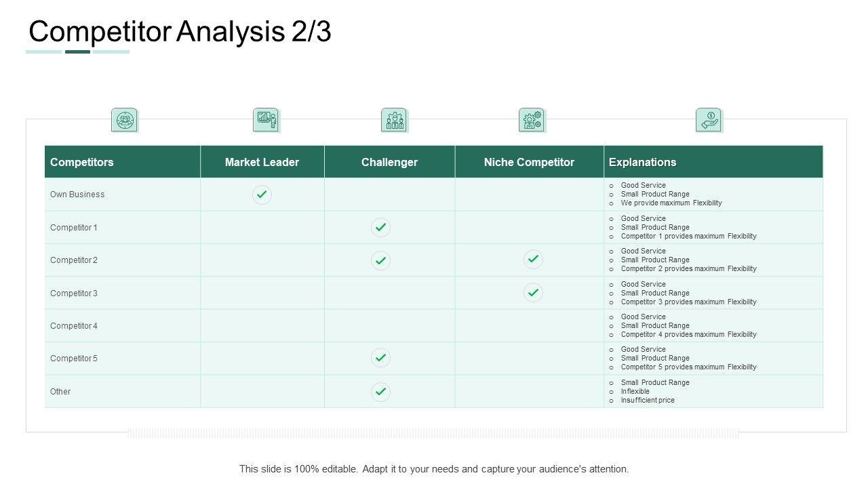Click "Small Product Range" in the Other row
This screenshot has width=868, height=488.
[655, 382]
